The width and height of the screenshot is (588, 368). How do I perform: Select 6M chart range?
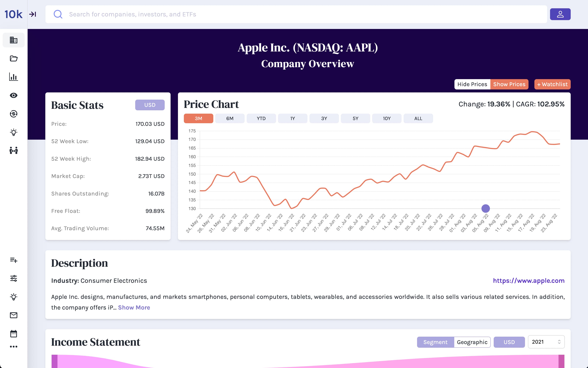(x=230, y=119)
